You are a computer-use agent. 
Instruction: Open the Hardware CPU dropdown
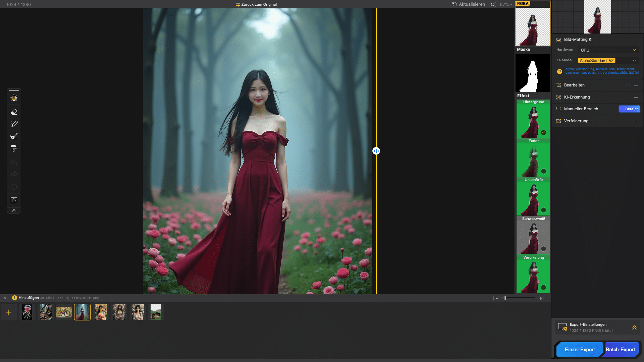click(608, 50)
